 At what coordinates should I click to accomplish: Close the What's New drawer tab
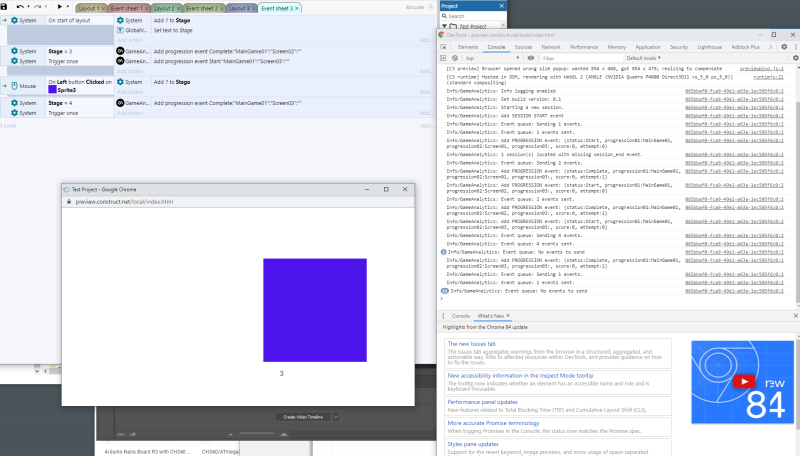tap(508, 316)
